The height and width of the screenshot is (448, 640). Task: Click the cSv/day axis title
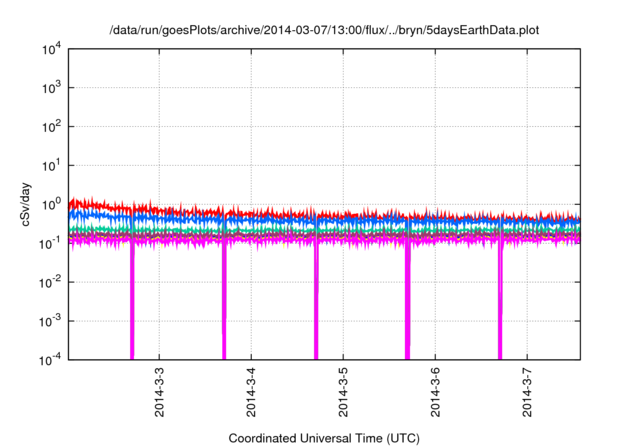coord(25,204)
